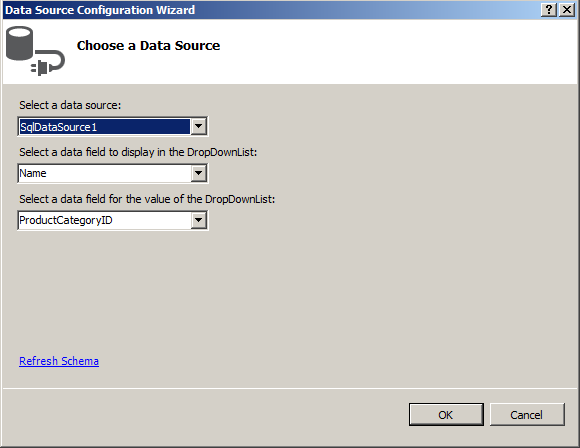Expand the SqlDataSource1 dropdown arrow

click(199, 127)
